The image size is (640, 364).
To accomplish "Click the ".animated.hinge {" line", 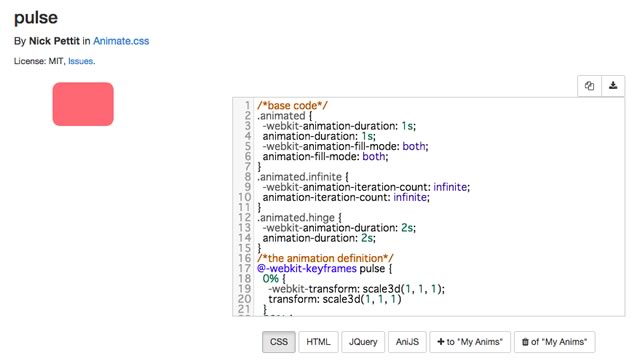I will coord(299,218).
